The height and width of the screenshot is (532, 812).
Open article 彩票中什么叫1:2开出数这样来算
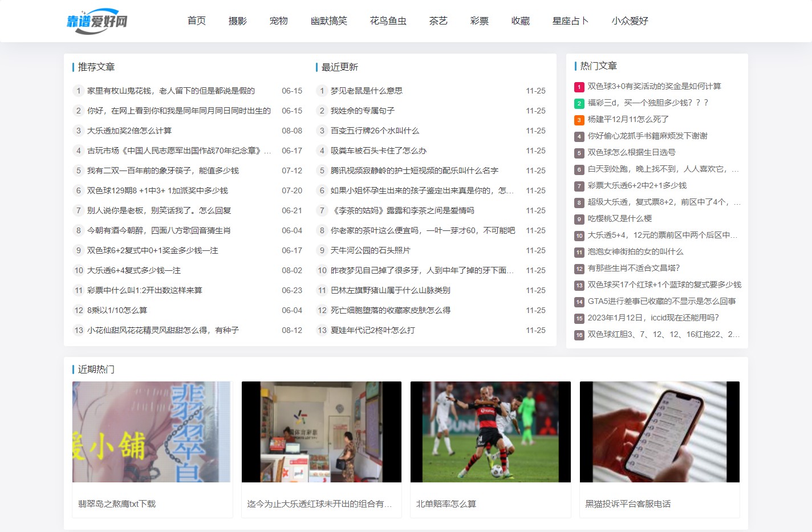[x=145, y=290]
